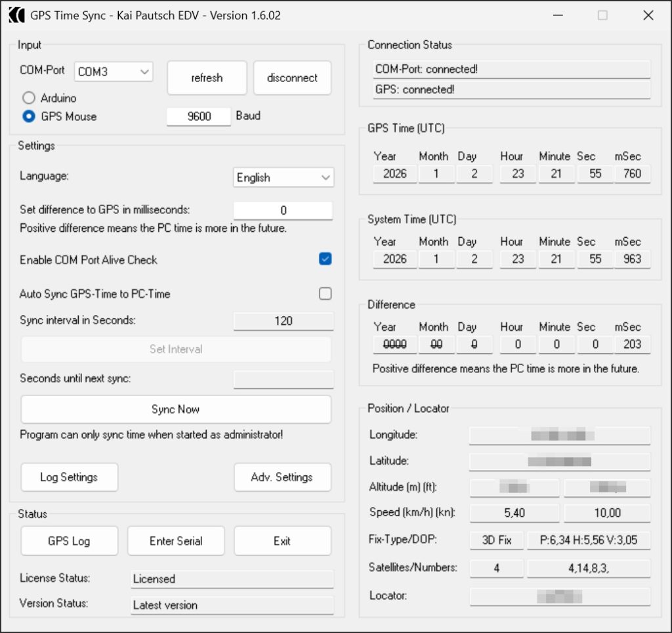Click Enter Serial button
The width and height of the screenshot is (672, 633).
click(x=176, y=541)
